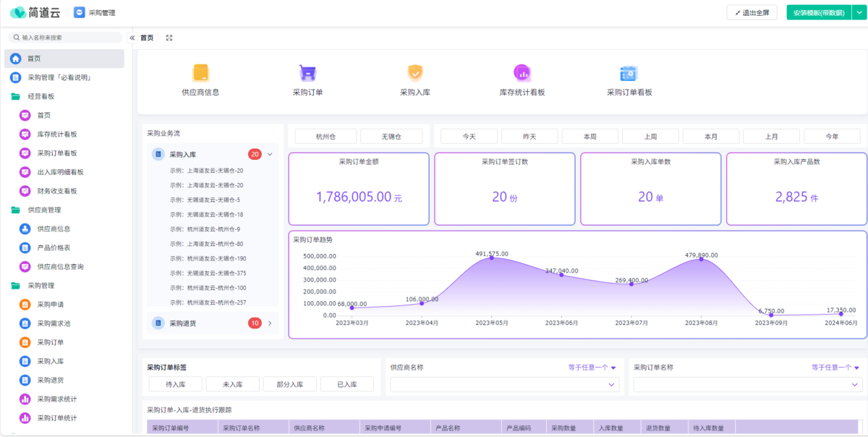Collapse the sidebar with double-chevron icon
868x437 pixels.
click(132, 38)
